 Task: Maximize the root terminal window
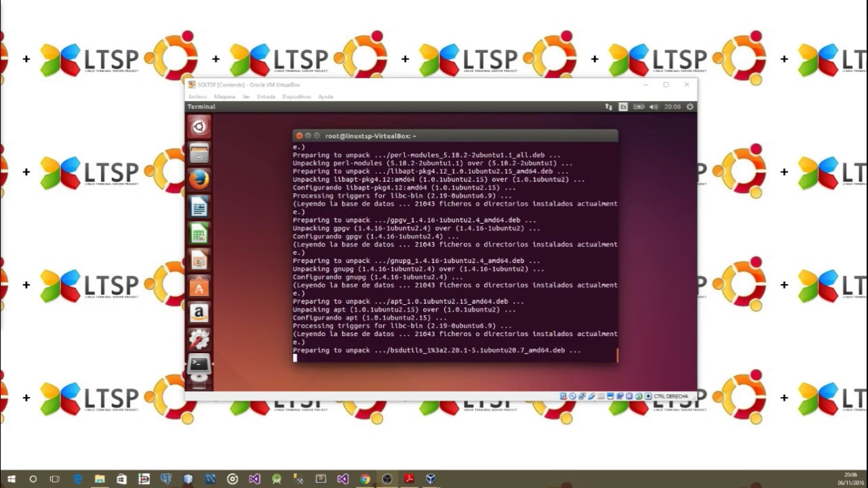pos(317,136)
